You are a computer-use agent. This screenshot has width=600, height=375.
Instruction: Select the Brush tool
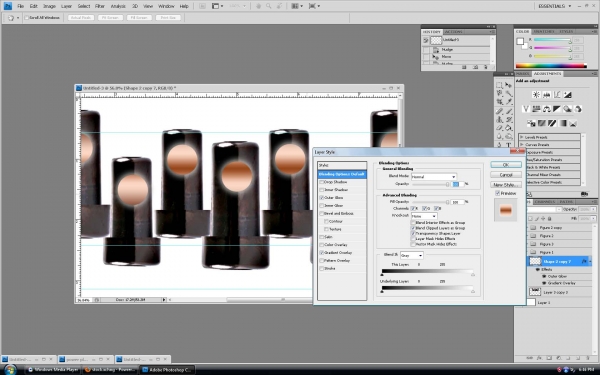point(509,111)
